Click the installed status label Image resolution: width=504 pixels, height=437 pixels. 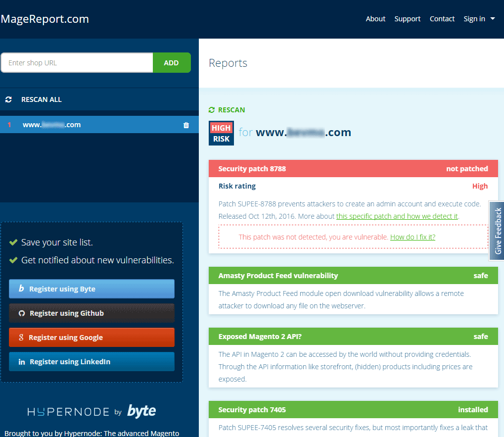[x=473, y=409]
